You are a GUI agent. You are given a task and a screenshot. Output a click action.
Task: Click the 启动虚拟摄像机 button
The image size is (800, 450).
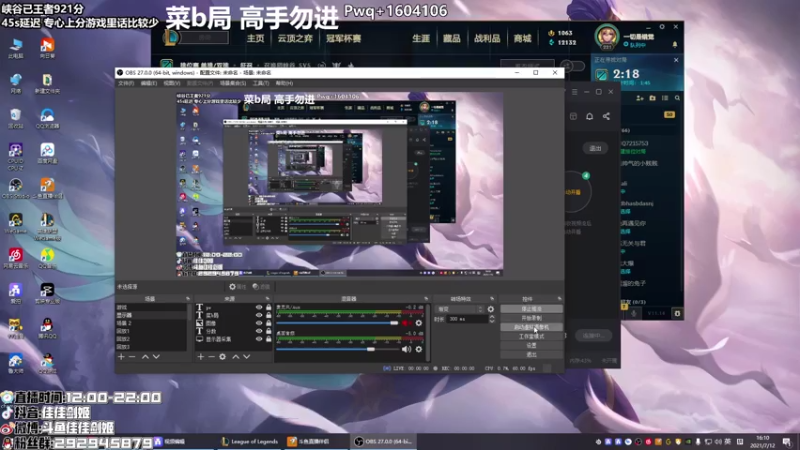pos(532,327)
